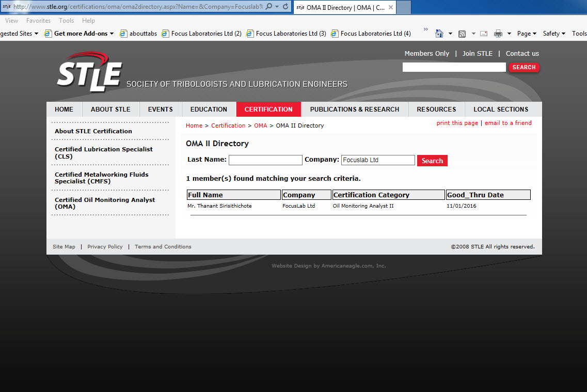Click the directory Search button
This screenshot has height=392, width=587.
[432, 161]
